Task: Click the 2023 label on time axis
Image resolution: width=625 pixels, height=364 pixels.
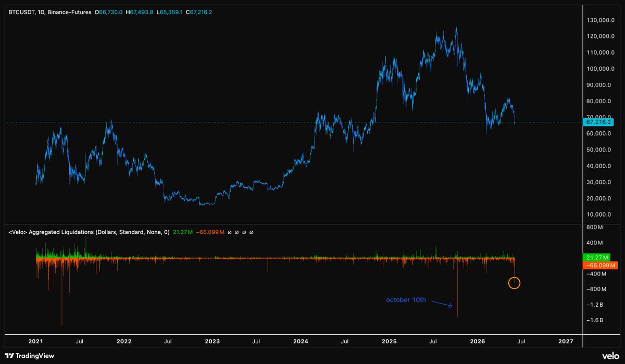Action: [213, 342]
